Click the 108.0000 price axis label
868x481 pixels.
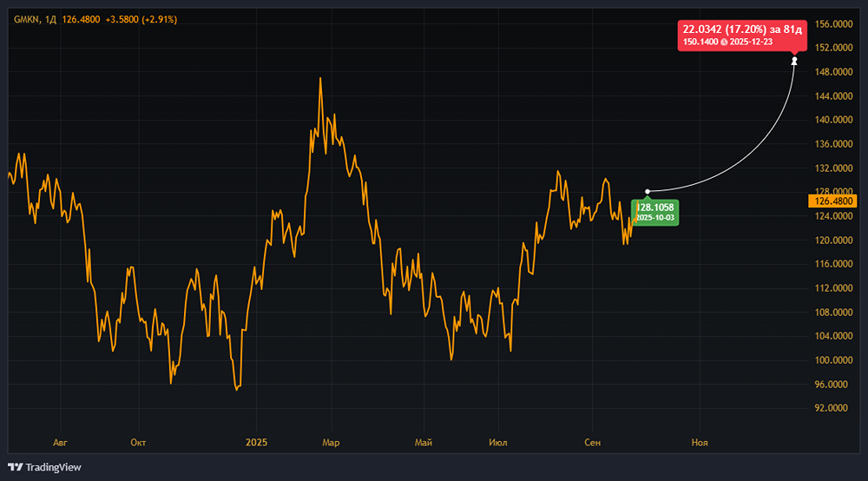click(833, 313)
